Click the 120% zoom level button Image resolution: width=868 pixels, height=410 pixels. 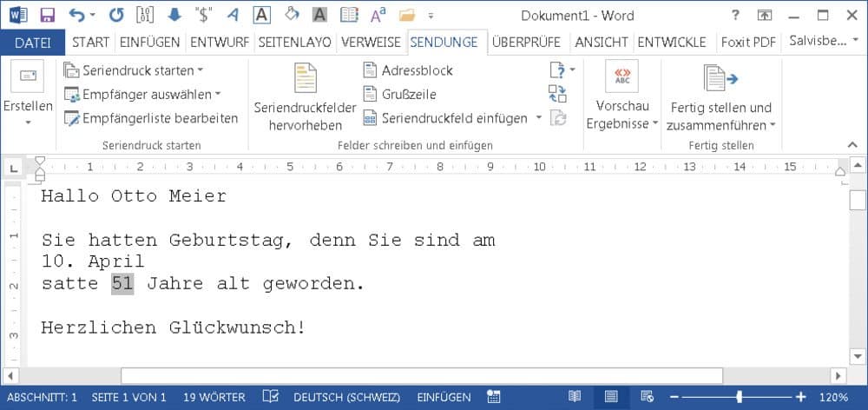coord(833,397)
